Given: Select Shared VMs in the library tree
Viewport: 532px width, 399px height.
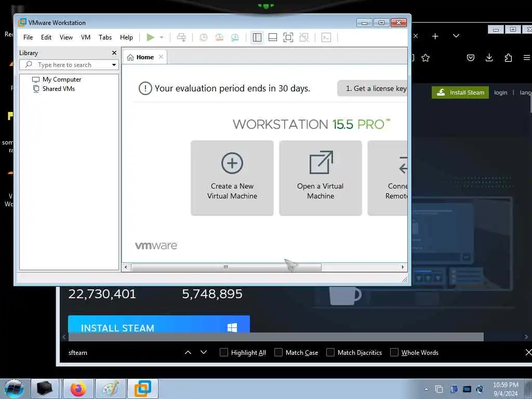Looking at the screenshot, I should coord(58,89).
